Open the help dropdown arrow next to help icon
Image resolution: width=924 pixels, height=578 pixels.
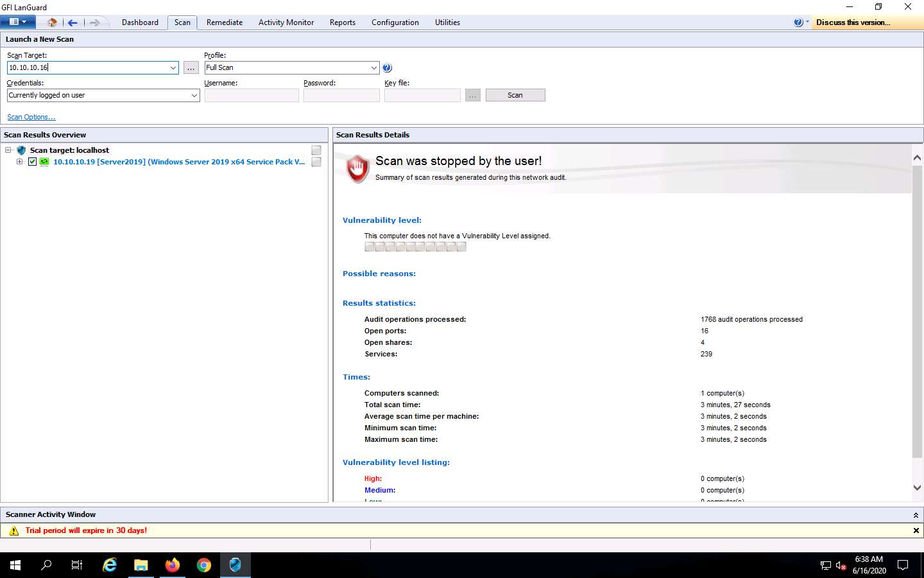807,22
